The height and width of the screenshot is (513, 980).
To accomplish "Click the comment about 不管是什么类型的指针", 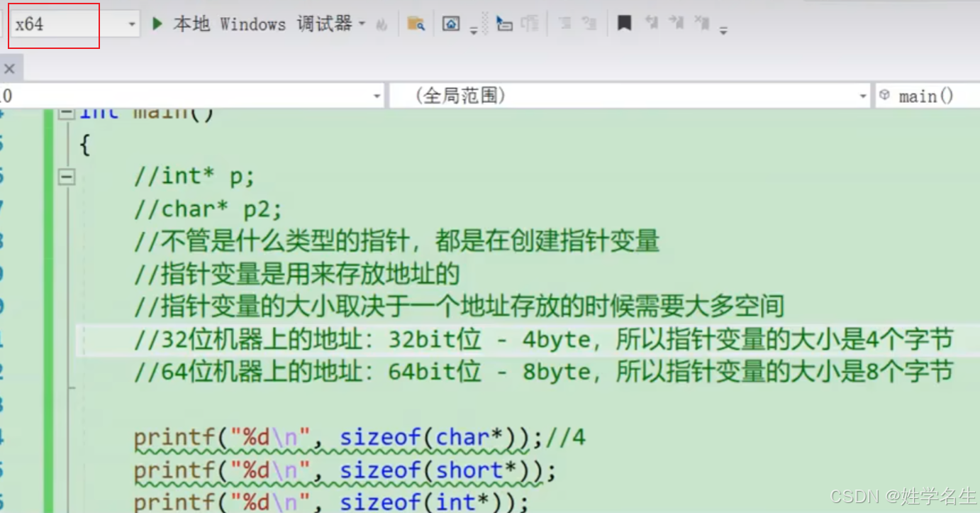I will coord(397,242).
